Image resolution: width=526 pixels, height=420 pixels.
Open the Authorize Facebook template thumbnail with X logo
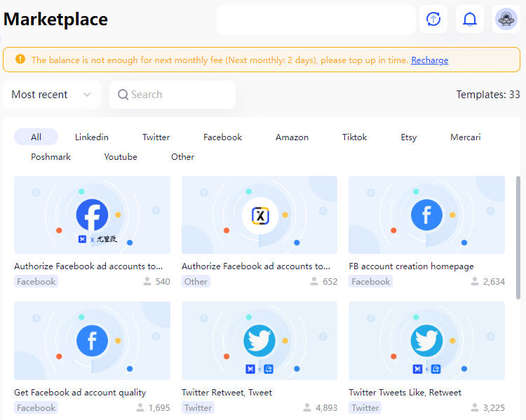tap(259, 215)
